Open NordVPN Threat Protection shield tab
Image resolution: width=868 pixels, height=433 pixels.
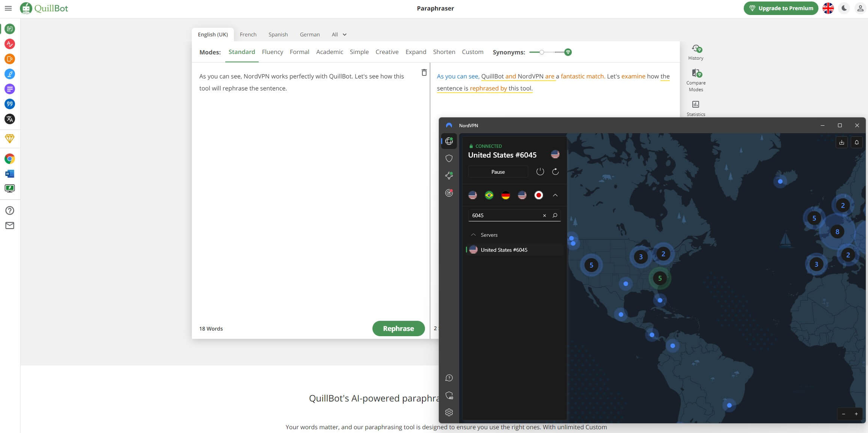pyautogui.click(x=449, y=158)
